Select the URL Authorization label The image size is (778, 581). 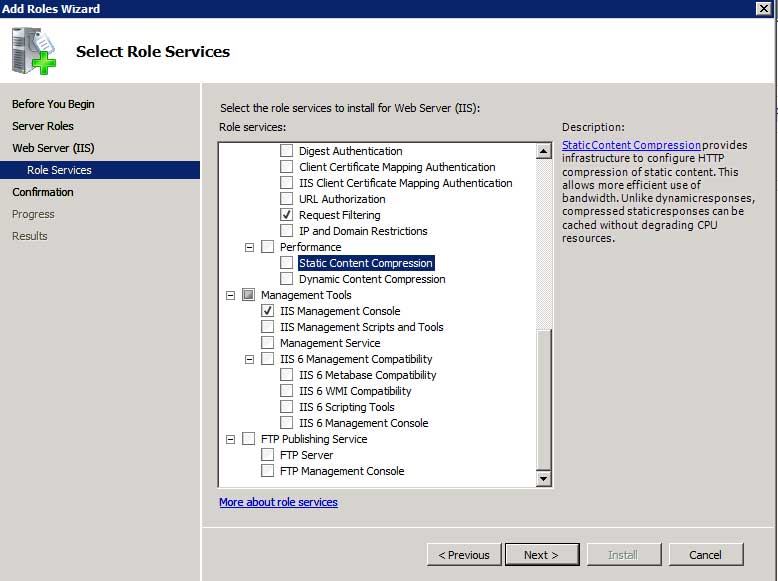coord(342,198)
